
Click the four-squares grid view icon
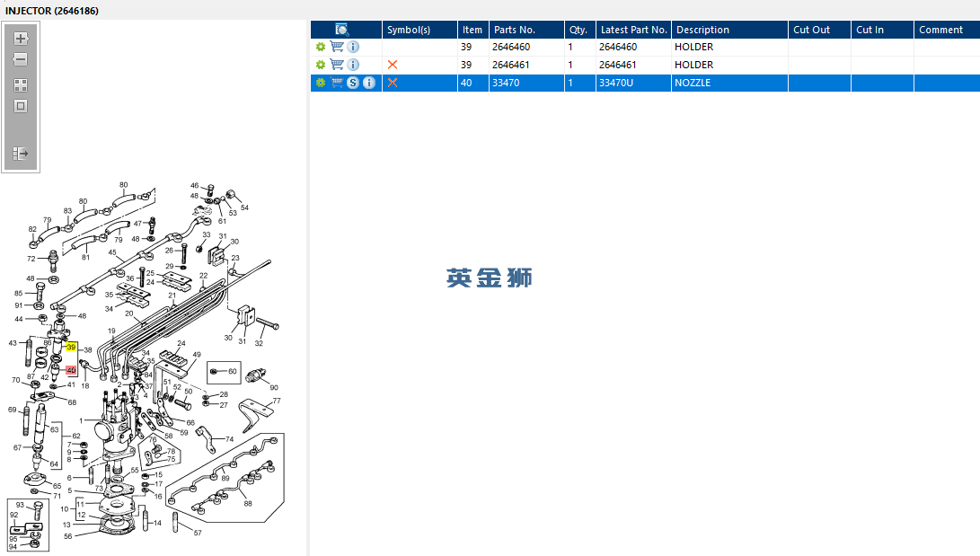coord(21,85)
